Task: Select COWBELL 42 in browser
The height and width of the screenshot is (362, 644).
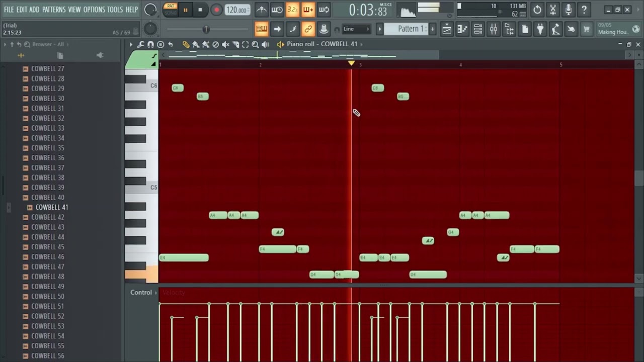Action: pos(48,217)
